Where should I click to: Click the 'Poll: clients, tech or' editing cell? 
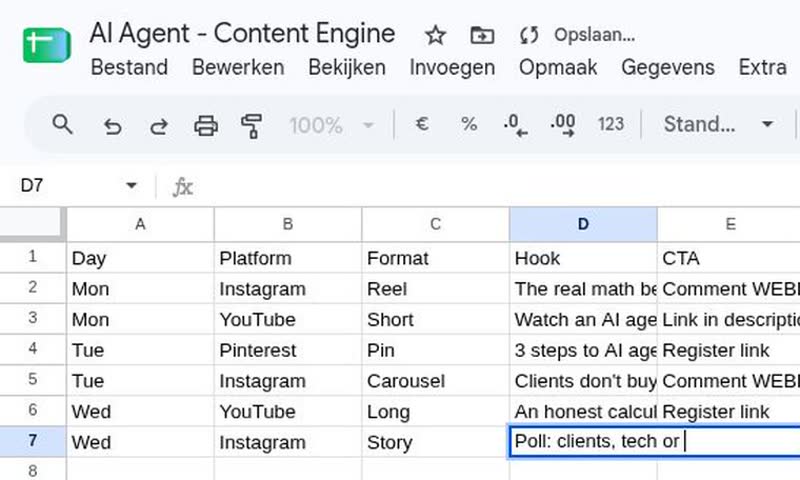coord(655,441)
